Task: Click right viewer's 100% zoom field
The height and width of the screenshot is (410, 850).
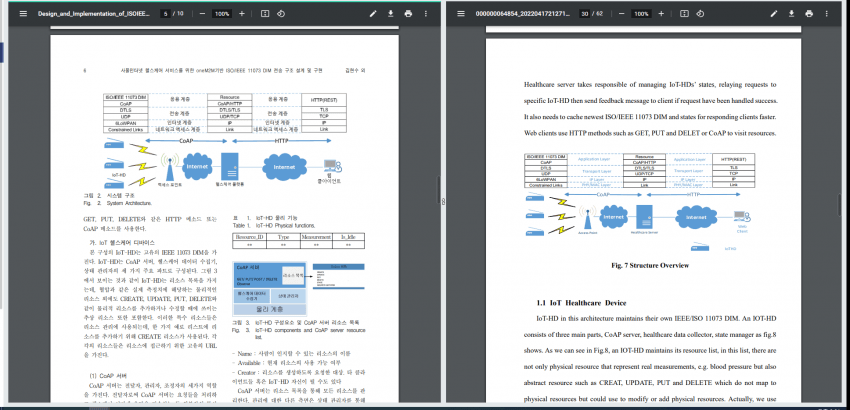Action: pos(641,14)
